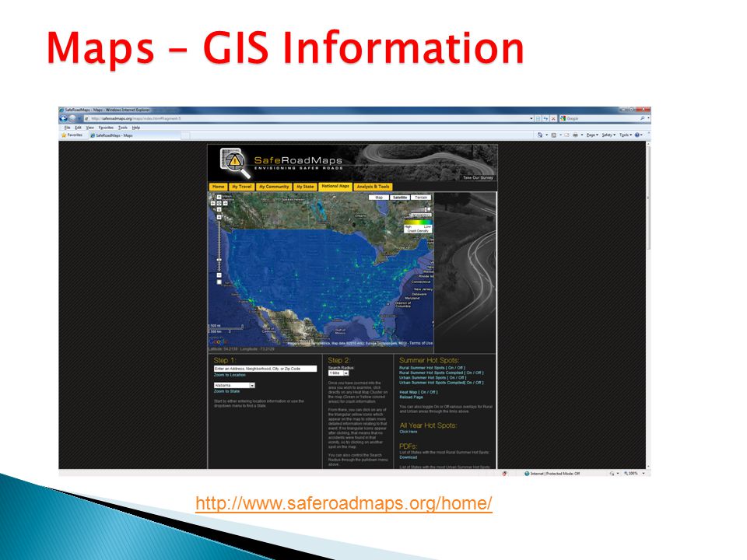Select the My Community tab
Image resolution: width=747 pixels, height=560 pixels.
[274, 187]
